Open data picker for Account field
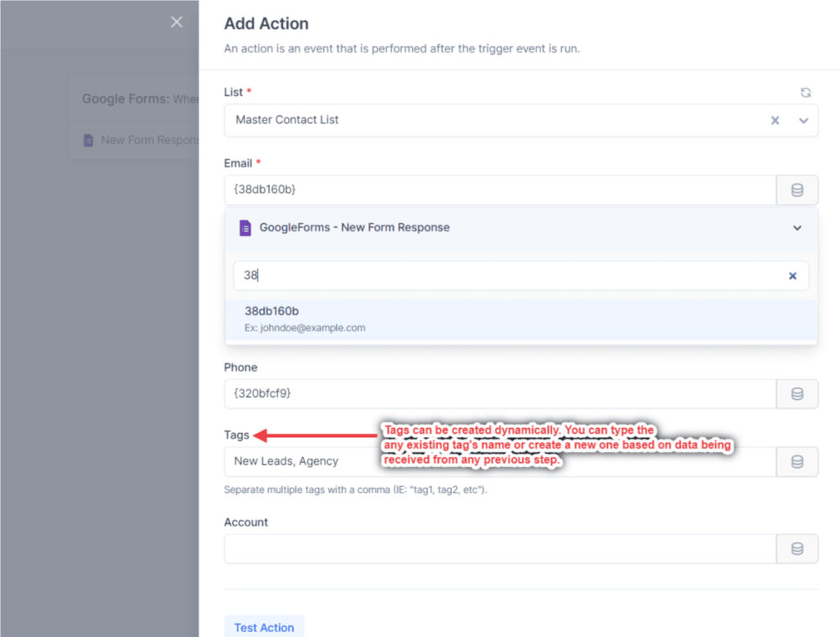Screen dimensions: 840x637 click(x=797, y=548)
